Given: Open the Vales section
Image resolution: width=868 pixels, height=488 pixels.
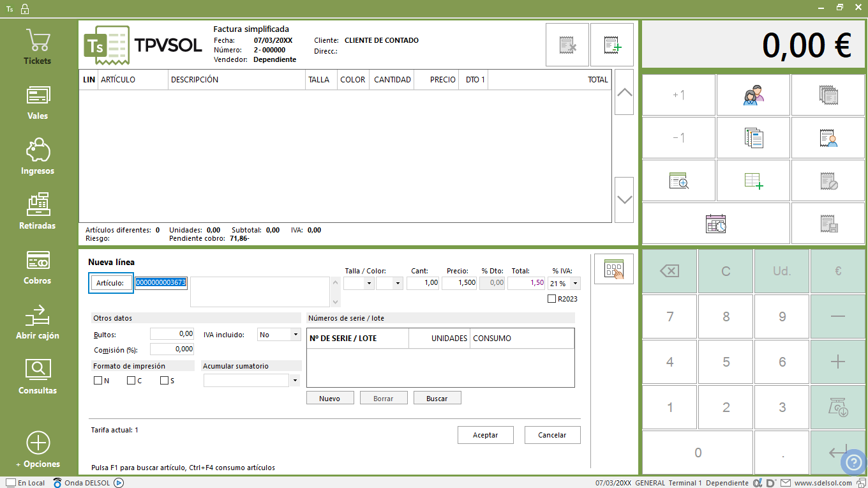Looking at the screenshot, I should click(x=38, y=103).
